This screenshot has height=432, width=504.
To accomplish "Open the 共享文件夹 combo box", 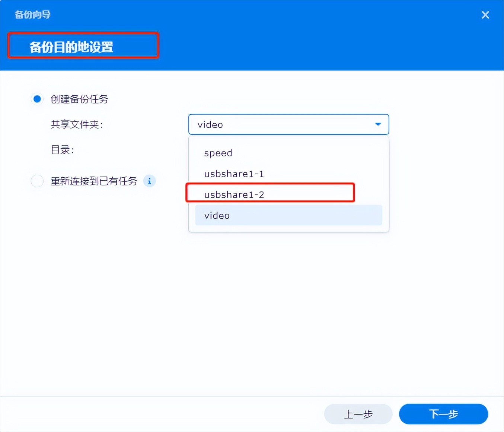I will pyautogui.click(x=288, y=124).
